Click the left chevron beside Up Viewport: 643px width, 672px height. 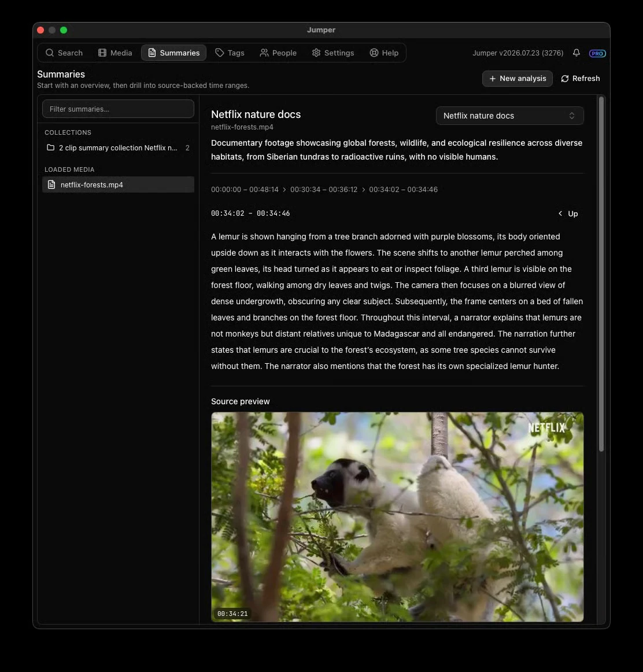point(560,213)
